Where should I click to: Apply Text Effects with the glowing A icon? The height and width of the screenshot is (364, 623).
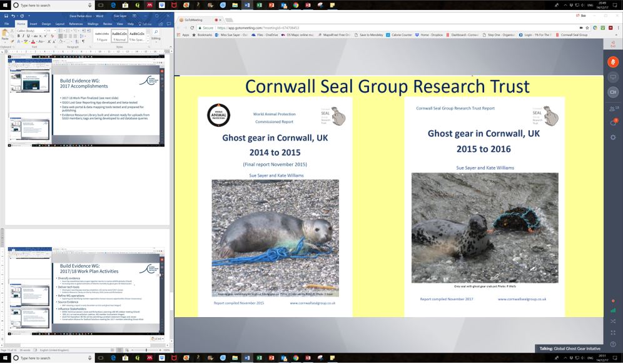19,41
